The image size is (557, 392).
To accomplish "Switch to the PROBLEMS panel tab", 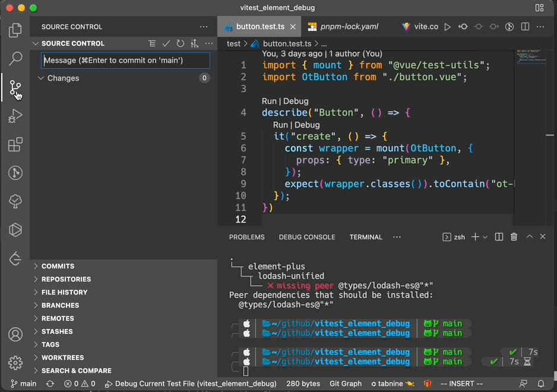I will point(246,237).
